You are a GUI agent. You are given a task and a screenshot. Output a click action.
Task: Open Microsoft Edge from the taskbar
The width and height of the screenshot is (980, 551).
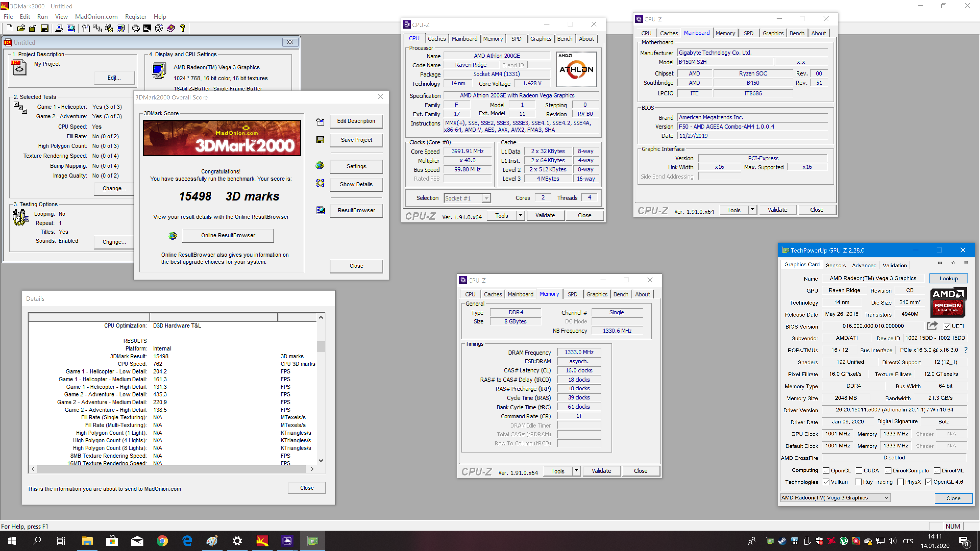tap(187, 541)
